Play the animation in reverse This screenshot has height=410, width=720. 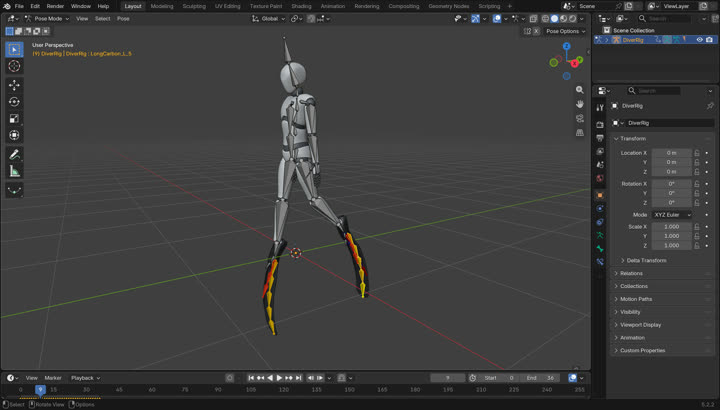click(x=270, y=378)
